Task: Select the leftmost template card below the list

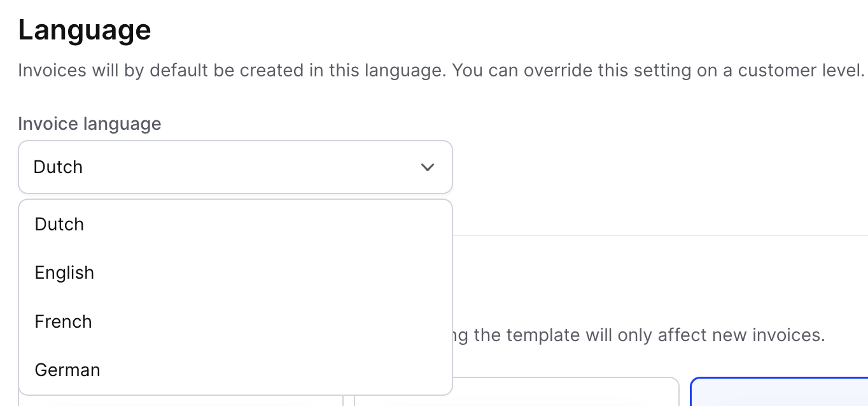Action: point(181,400)
